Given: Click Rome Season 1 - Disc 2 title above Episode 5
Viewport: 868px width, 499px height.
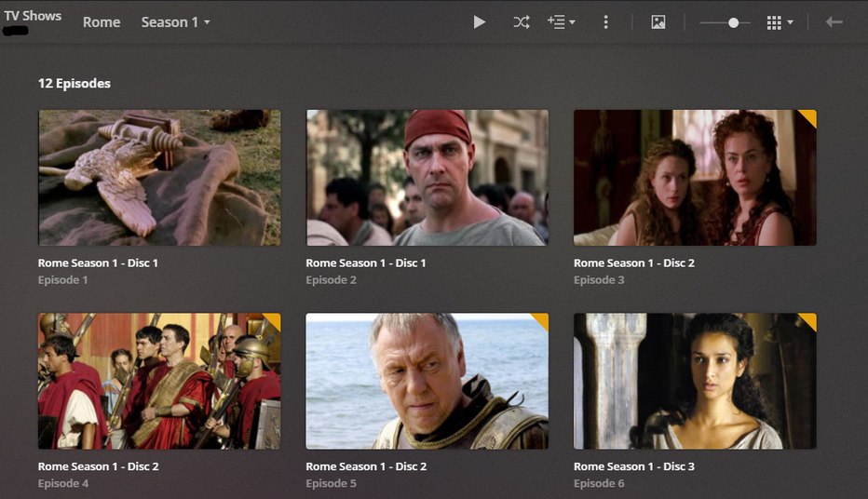Looking at the screenshot, I should click(366, 466).
